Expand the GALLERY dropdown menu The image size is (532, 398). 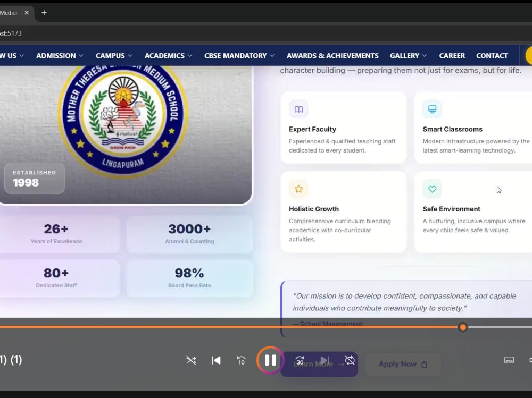tap(408, 56)
